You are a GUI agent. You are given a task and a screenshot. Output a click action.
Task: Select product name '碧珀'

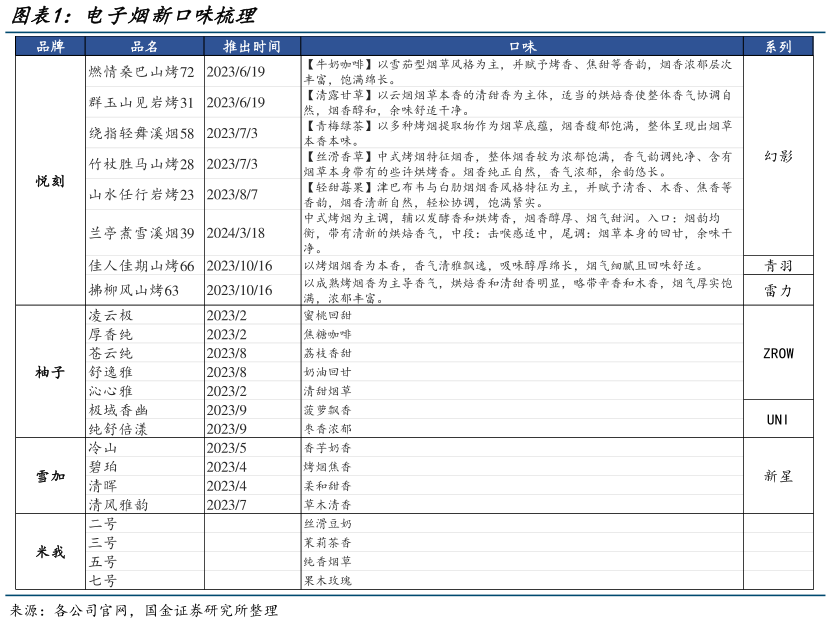click(x=103, y=467)
